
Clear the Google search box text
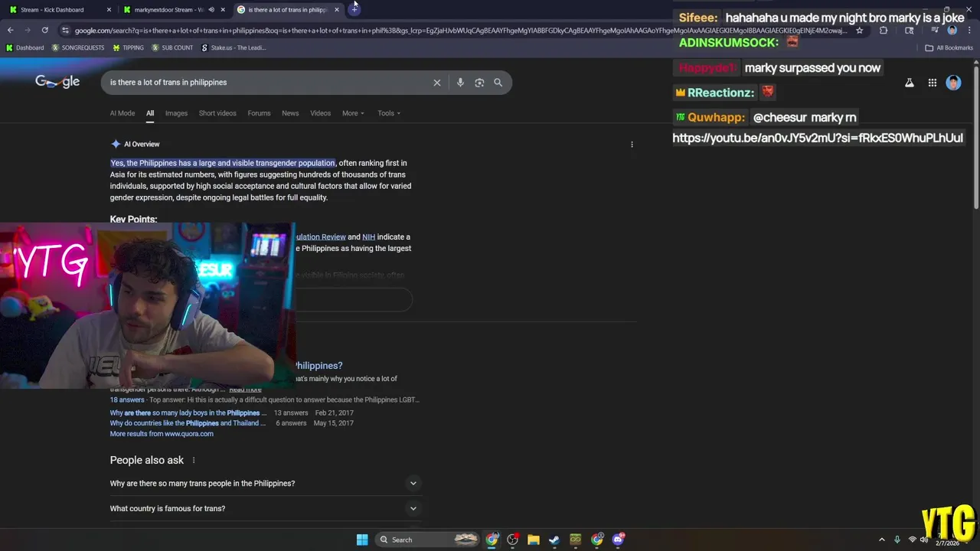click(437, 83)
